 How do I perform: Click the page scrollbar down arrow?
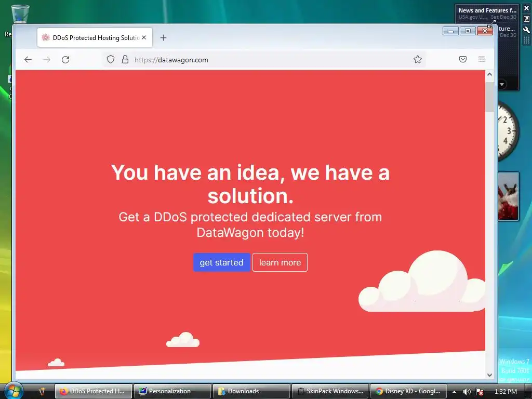coord(489,375)
